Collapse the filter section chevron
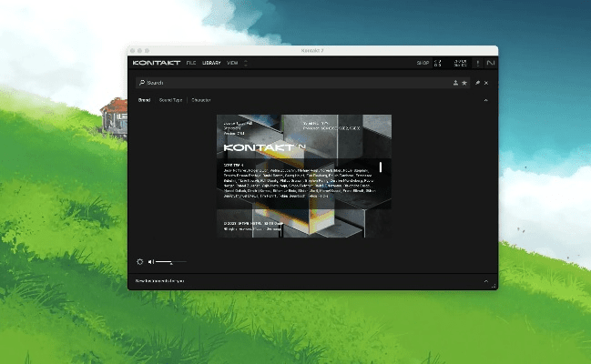This screenshot has height=364, width=591. [x=485, y=99]
